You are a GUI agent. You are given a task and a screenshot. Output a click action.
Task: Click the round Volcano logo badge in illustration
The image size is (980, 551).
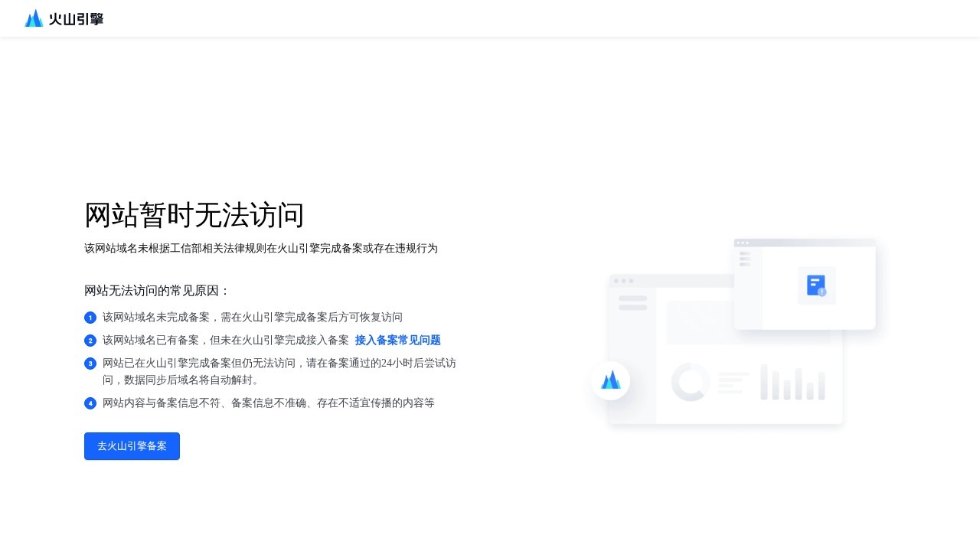[x=611, y=380]
